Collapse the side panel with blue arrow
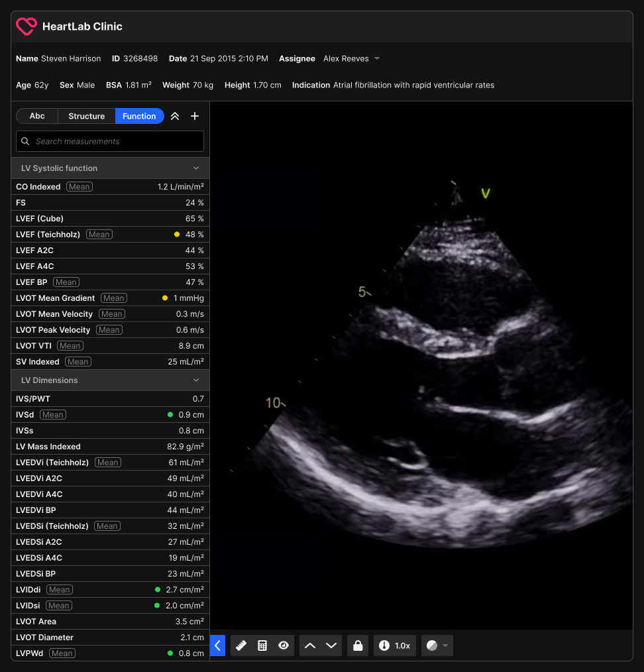Screen dimensions: 644x672 coord(218,645)
